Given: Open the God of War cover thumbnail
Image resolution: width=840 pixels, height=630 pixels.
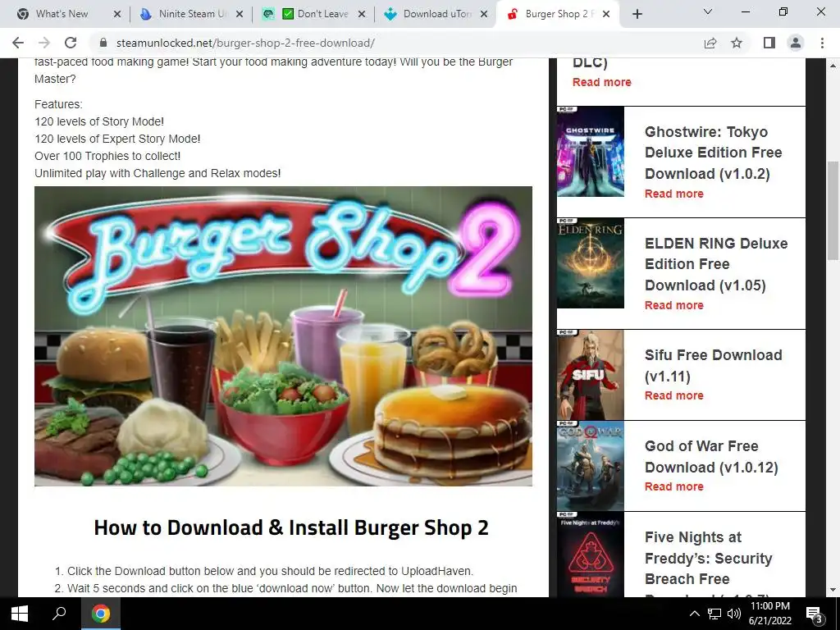Looking at the screenshot, I should click(591, 466).
